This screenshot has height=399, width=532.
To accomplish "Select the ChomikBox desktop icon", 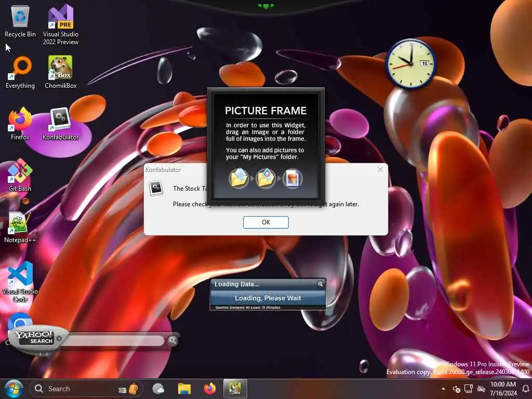I will pos(60,73).
